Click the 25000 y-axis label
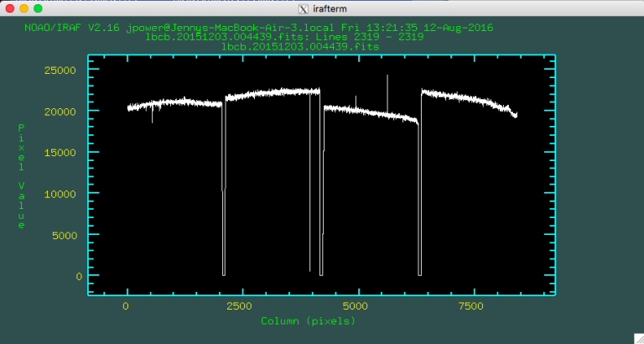The image size is (644, 344). pos(60,70)
